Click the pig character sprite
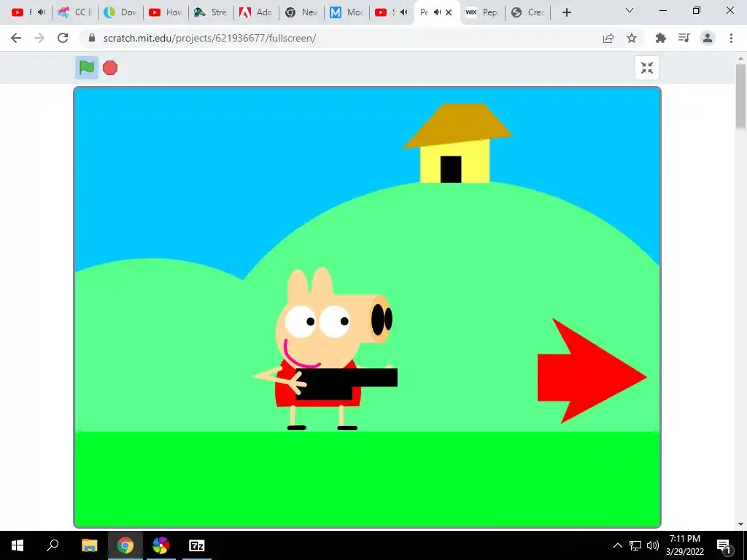This screenshot has width=747, height=560. point(325,349)
